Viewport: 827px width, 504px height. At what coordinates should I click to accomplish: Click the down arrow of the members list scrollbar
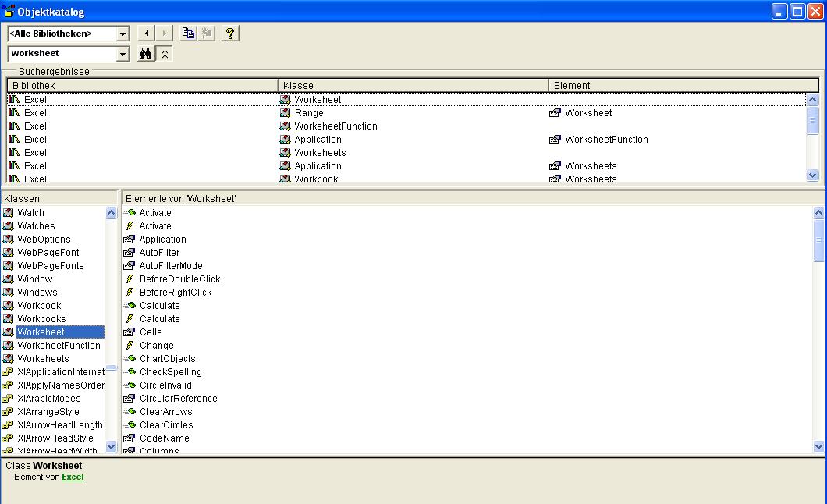(818, 446)
